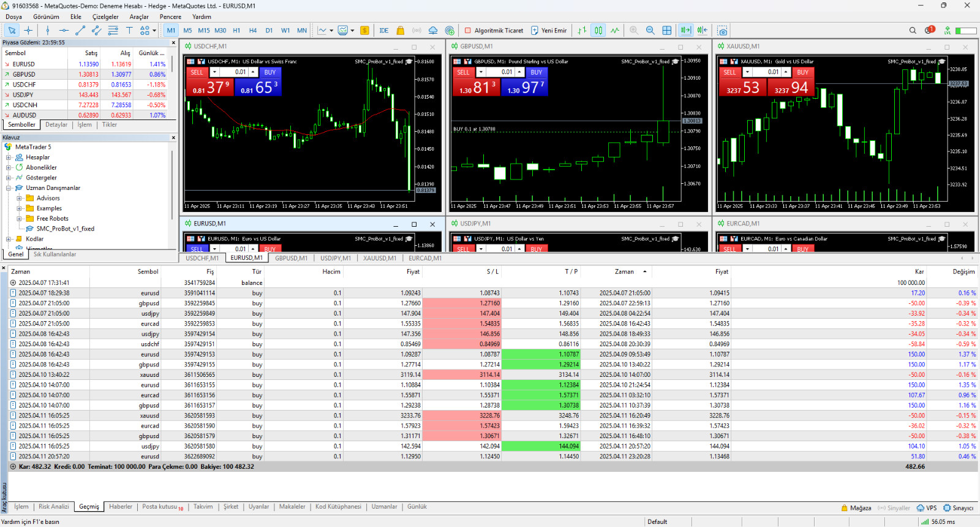Open the Çizelgeler menu

tap(105, 17)
